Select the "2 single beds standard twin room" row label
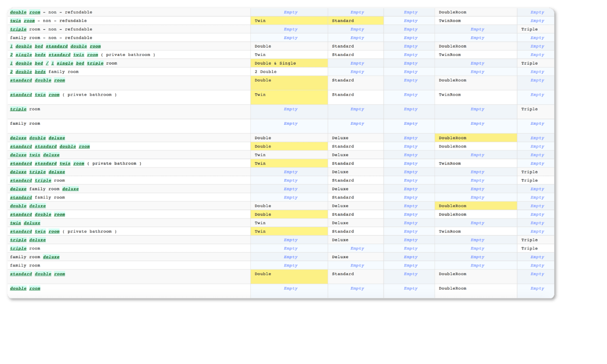This screenshot has width=607, height=364. 83,55
